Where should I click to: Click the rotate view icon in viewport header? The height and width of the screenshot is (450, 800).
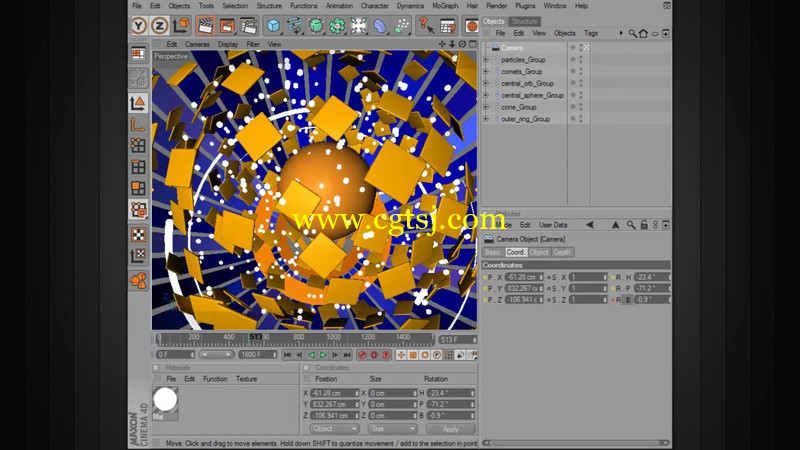pos(462,44)
